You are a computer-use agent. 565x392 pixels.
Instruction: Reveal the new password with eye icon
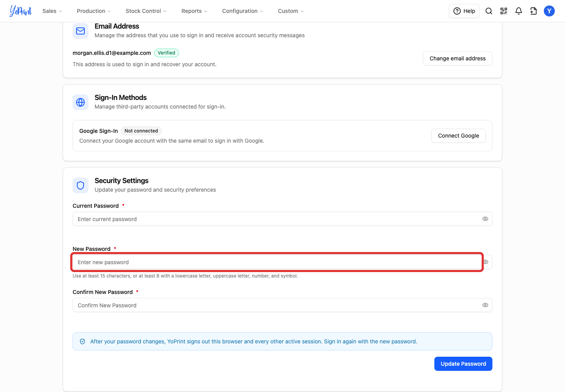tap(486, 262)
